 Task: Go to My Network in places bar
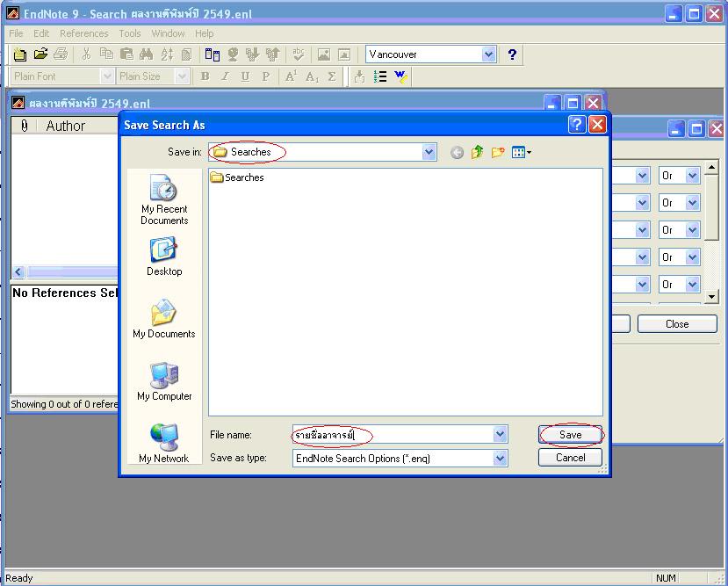[x=164, y=444]
